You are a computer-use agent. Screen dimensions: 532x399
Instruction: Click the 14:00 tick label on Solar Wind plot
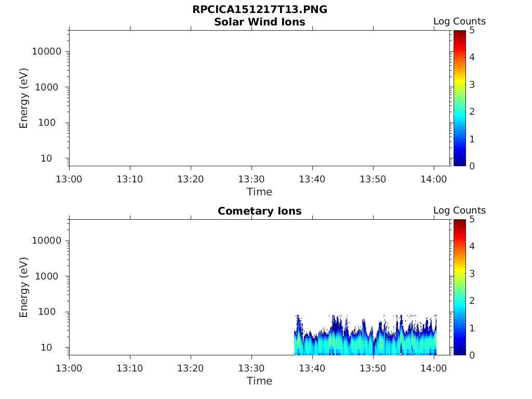pos(434,179)
